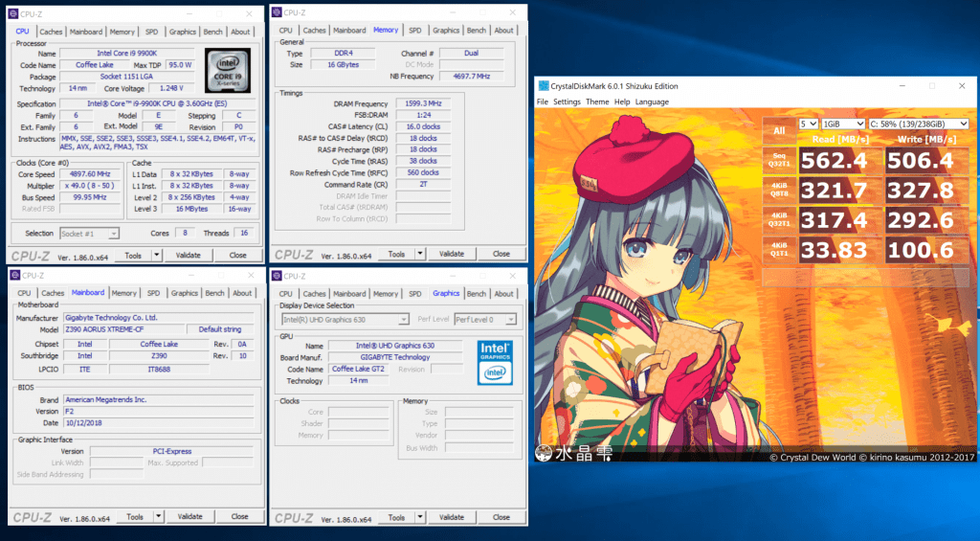Switch to Bench tab in the Mainboard tab window

coord(214,293)
